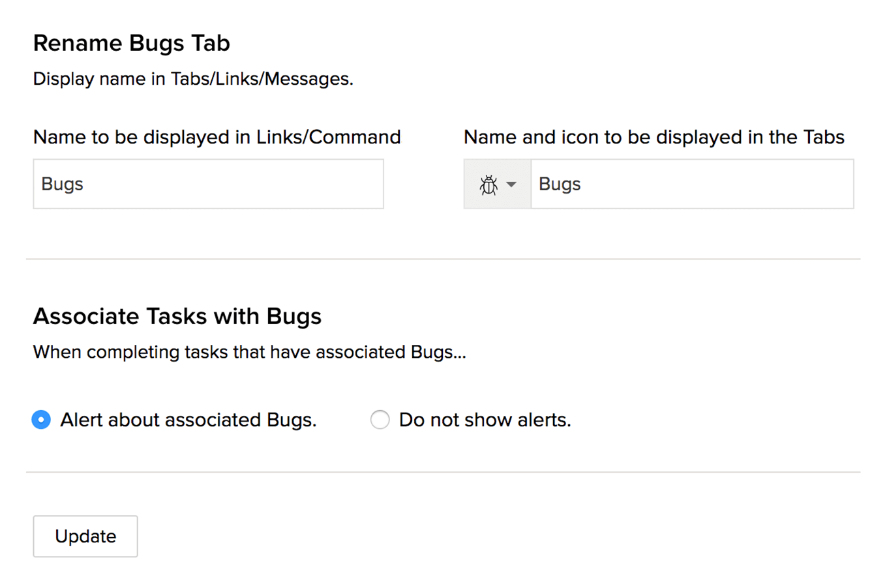The height and width of the screenshot is (588, 887).
Task: Click the 'Do not show alerts.' label text
Action: [x=485, y=420]
